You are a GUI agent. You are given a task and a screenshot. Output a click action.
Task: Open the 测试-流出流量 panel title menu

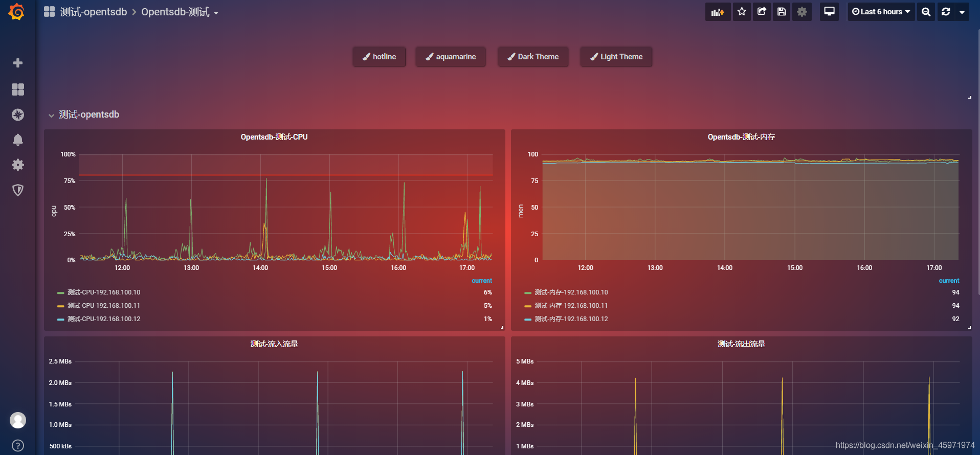pyautogui.click(x=741, y=344)
